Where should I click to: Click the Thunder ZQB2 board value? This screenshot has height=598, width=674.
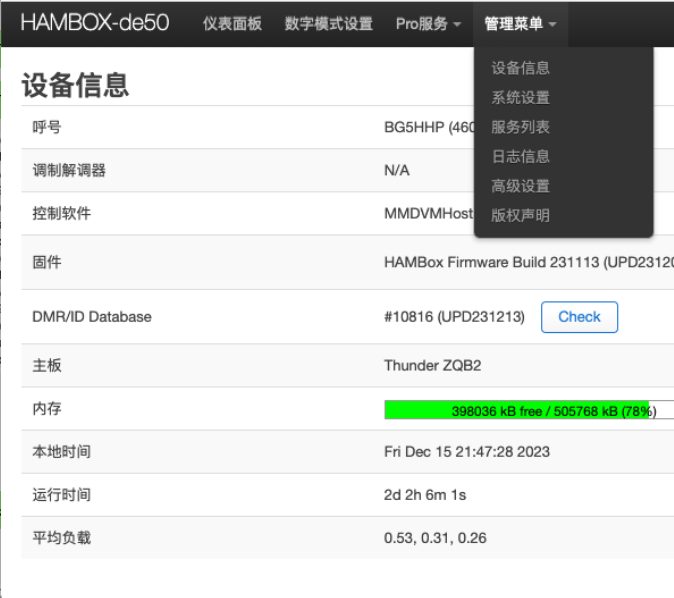432,365
